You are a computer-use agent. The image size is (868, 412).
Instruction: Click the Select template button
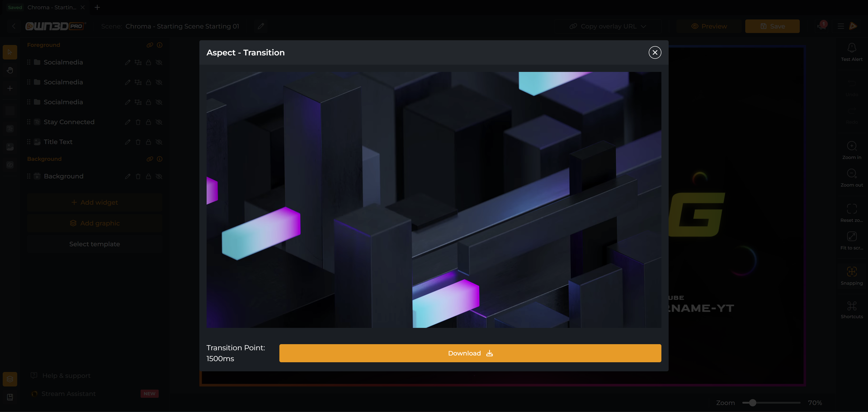click(x=94, y=244)
